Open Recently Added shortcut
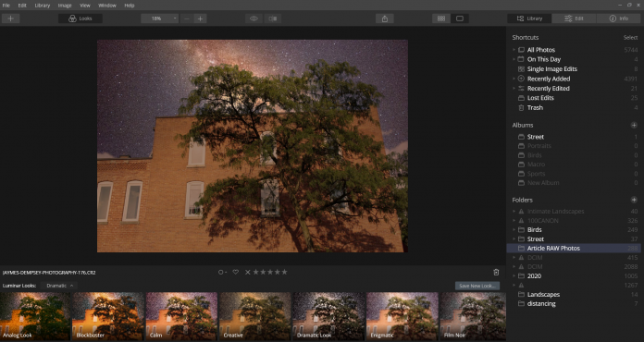Screen dimensions: 644x342 tap(549, 79)
